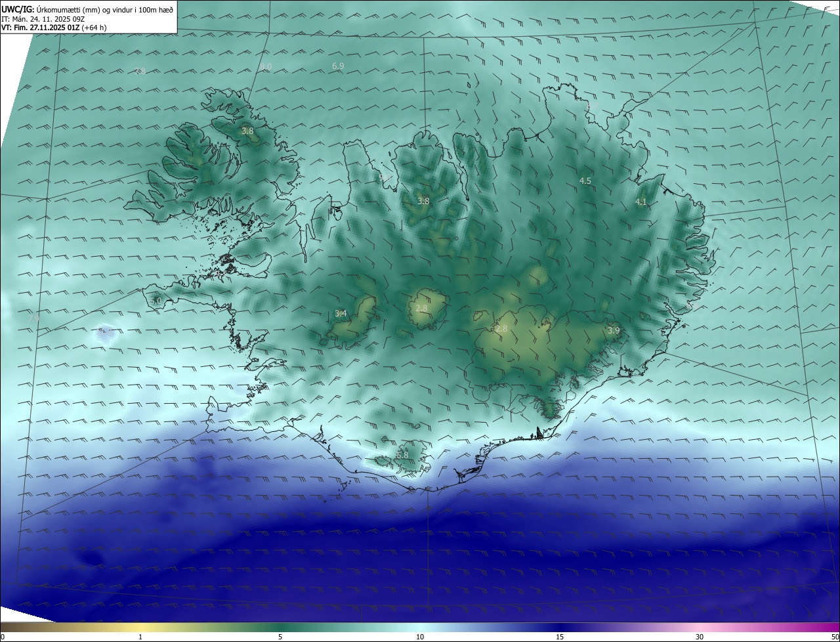Click the 10 tick label on the color scale
Screen dimensions: 840x642
(x=420, y=637)
